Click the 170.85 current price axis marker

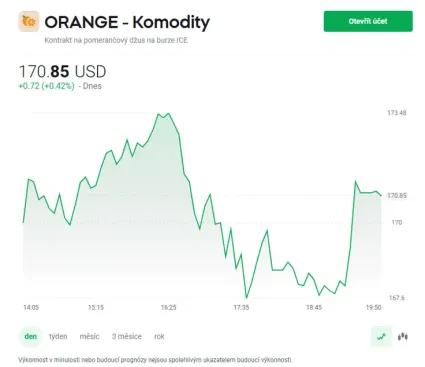[x=397, y=196]
